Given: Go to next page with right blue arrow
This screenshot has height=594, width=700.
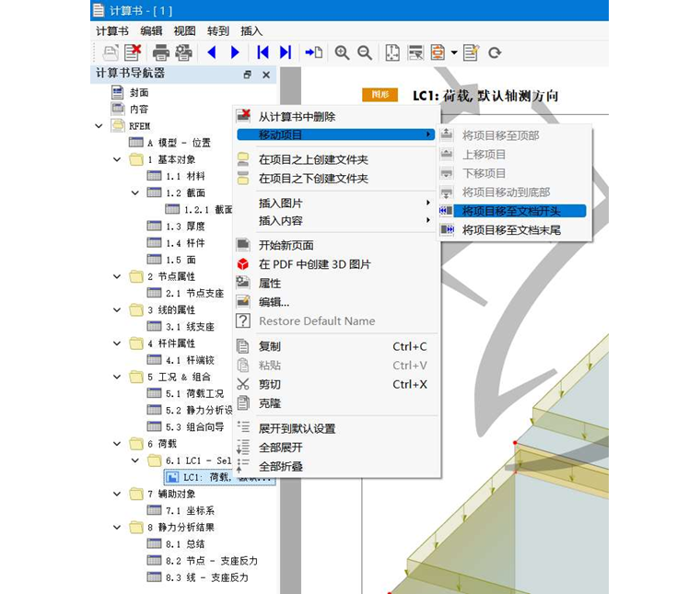Looking at the screenshot, I should point(235,52).
